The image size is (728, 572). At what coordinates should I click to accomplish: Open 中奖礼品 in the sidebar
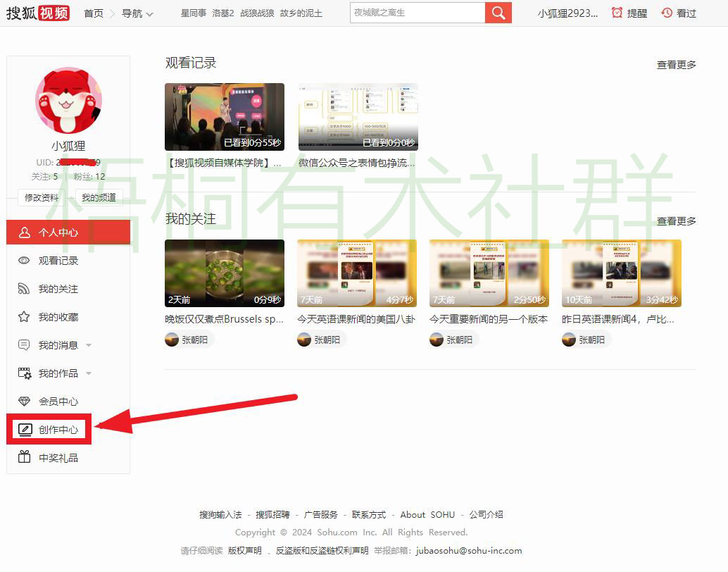58,458
